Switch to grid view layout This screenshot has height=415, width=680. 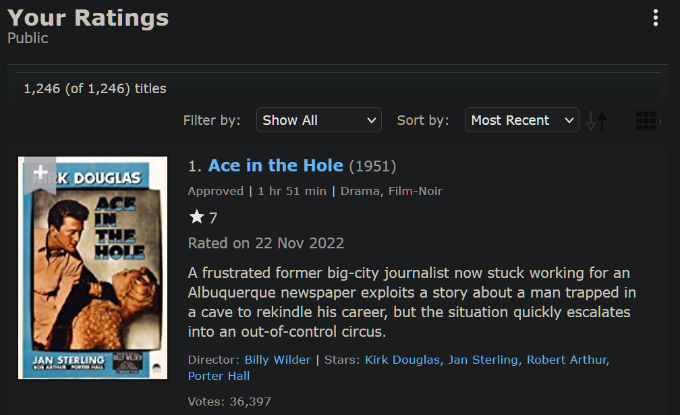(646, 121)
